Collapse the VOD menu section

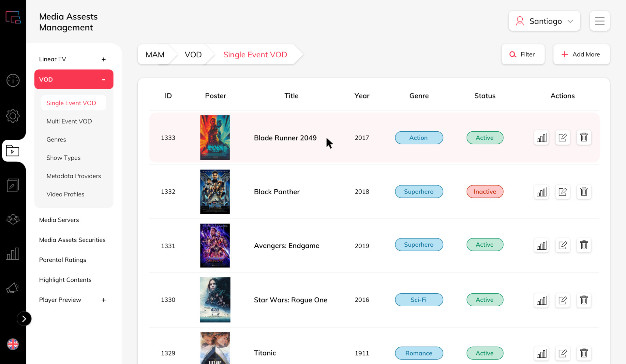103,80
